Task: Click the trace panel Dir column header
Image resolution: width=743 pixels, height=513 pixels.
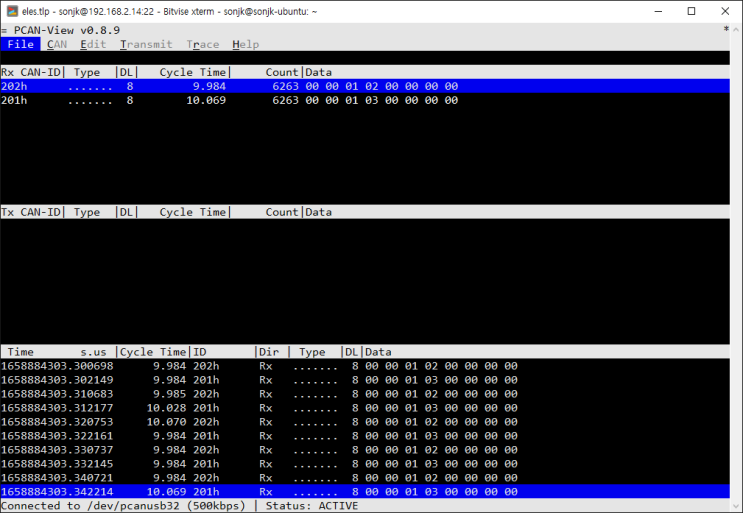Action: pos(269,352)
